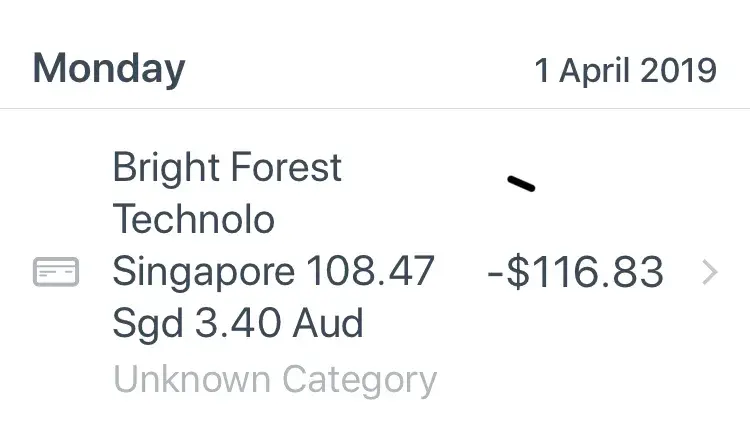Click the Aud currency label
The image size is (750, 445).
326,323
